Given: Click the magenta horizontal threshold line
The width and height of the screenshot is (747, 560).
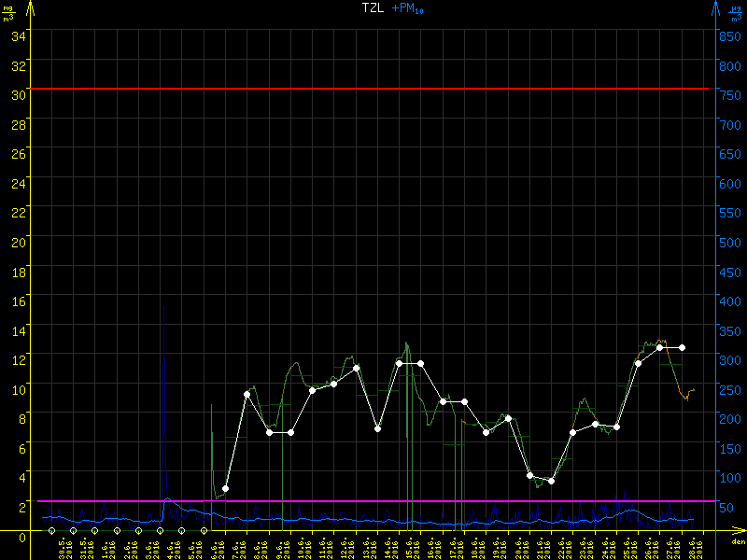Looking at the screenshot, I should pos(373,501).
